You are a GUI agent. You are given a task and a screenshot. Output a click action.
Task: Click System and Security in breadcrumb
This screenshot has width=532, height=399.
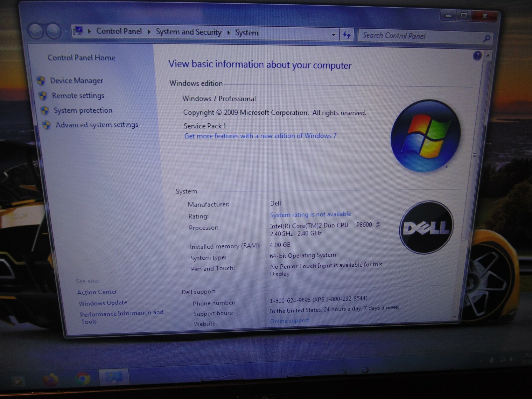tap(189, 32)
